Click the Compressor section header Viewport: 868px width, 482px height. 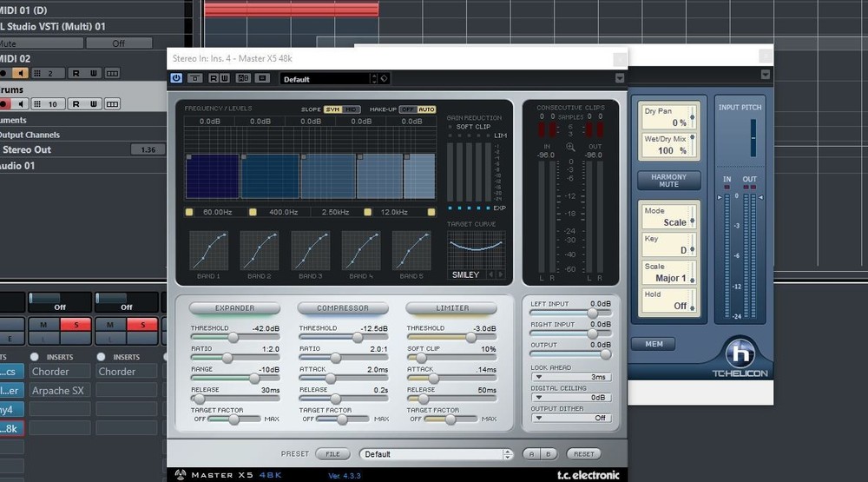(342, 308)
